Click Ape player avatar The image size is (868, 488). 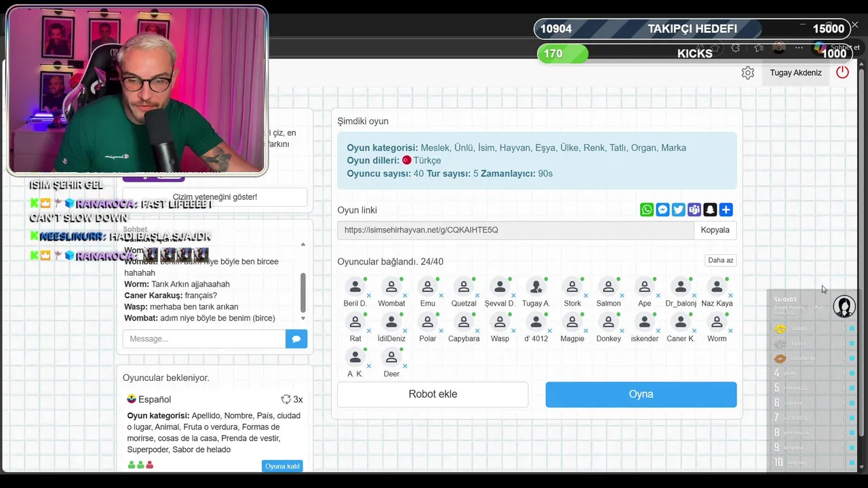point(644,287)
